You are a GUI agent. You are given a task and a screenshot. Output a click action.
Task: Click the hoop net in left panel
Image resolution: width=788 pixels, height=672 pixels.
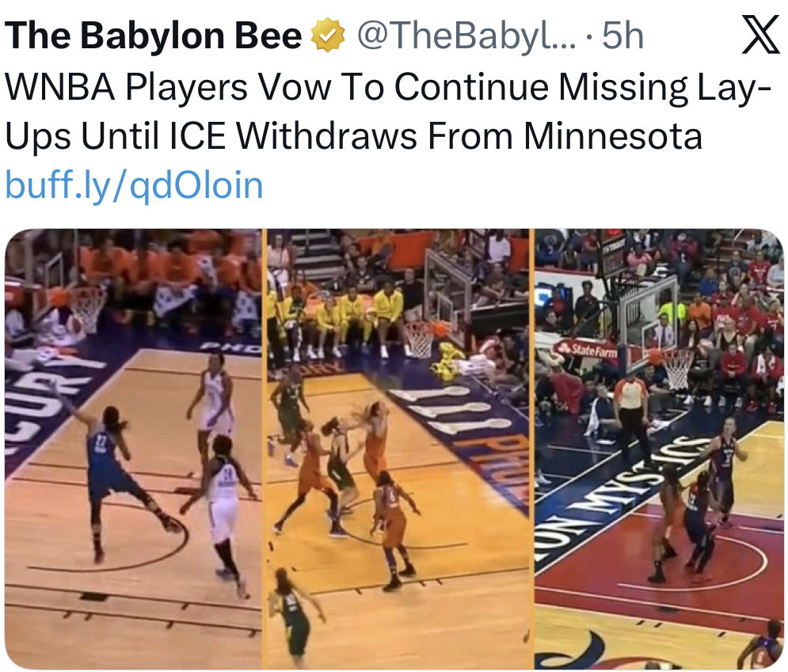click(x=87, y=309)
